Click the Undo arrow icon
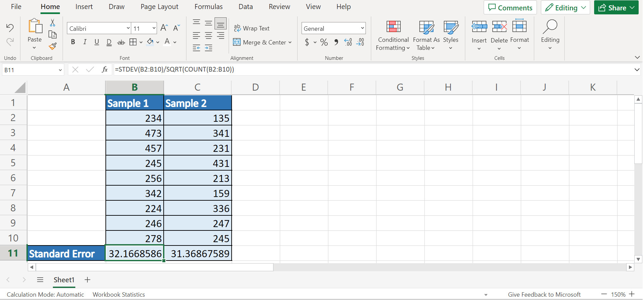This screenshot has height=301, width=644. click(10, 28)
